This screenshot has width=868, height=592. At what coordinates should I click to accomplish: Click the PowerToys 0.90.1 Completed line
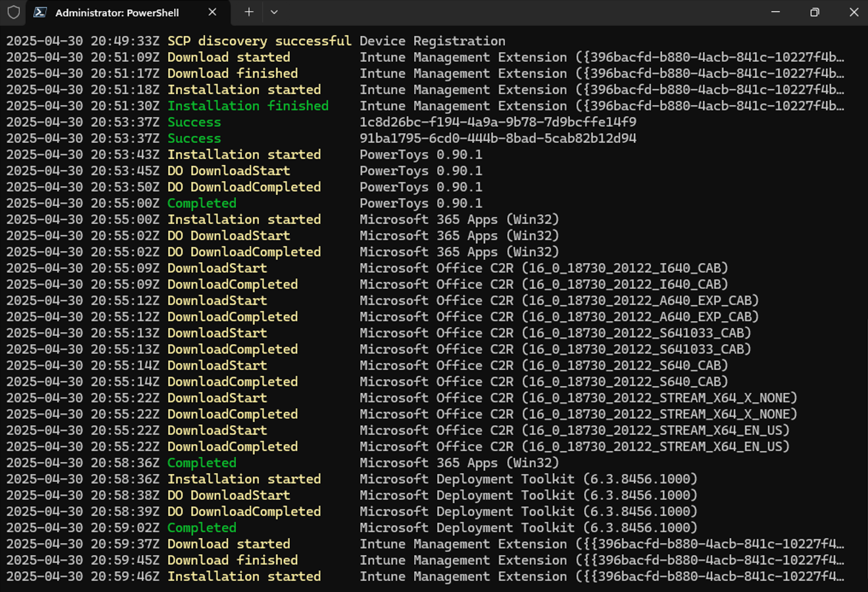pos(202,203)
